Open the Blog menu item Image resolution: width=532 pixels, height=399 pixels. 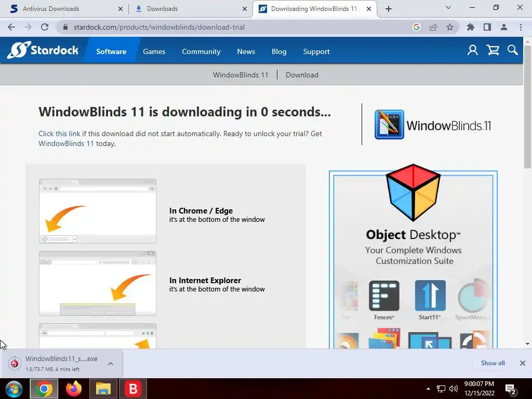point(279,51)
